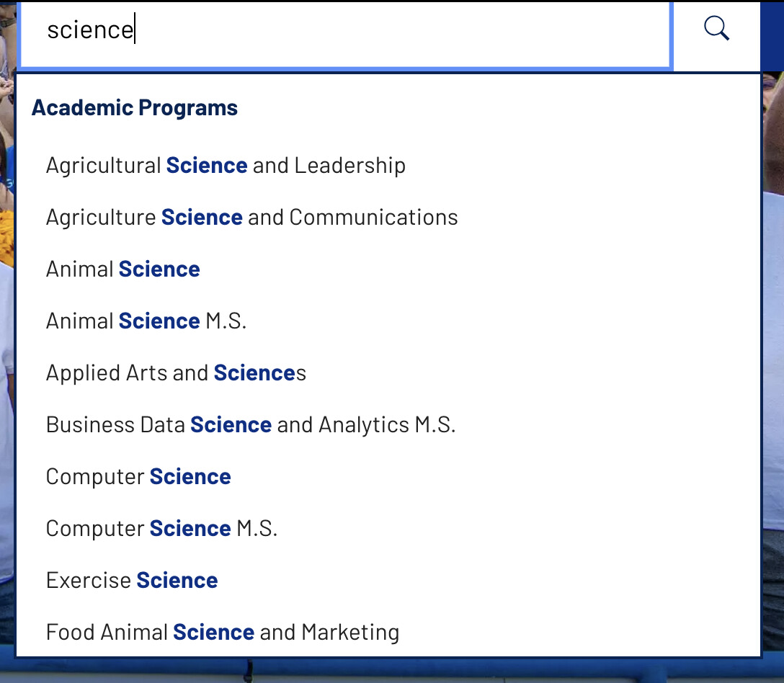Click the word "Leadership" in first suggestion
This screenshot has width=784, height=683.
pyautogui.click(x=350, y=166)
